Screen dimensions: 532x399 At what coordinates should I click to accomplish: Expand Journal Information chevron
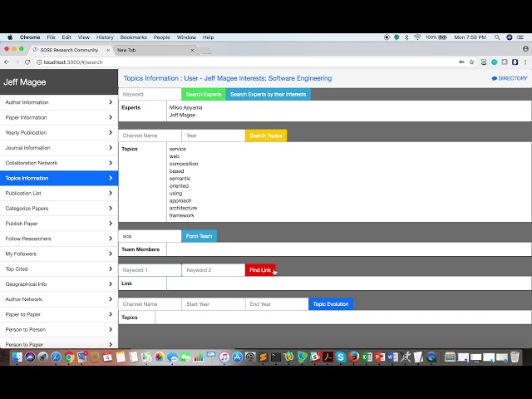(111, 148)
